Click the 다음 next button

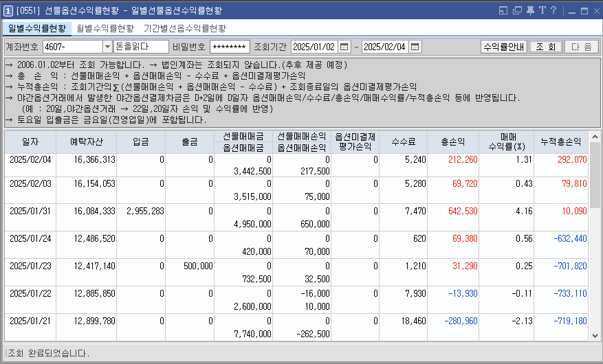tap(582, 47)
